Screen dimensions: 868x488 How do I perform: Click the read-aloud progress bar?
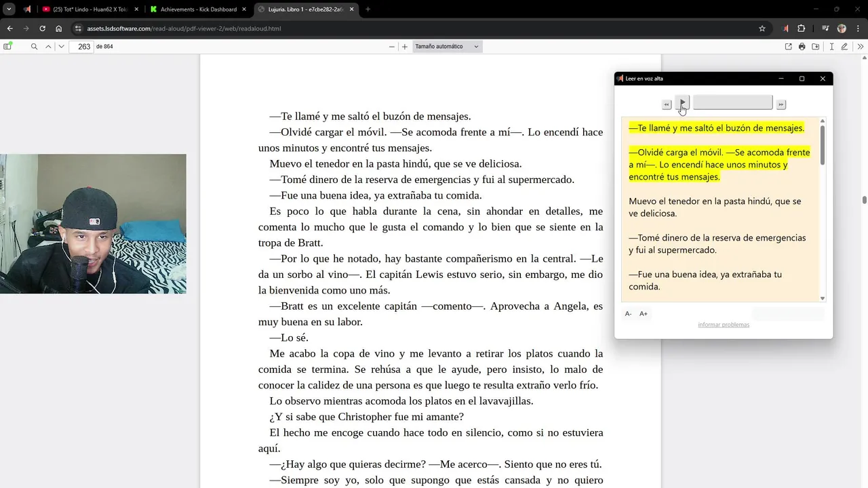point(732,102)
